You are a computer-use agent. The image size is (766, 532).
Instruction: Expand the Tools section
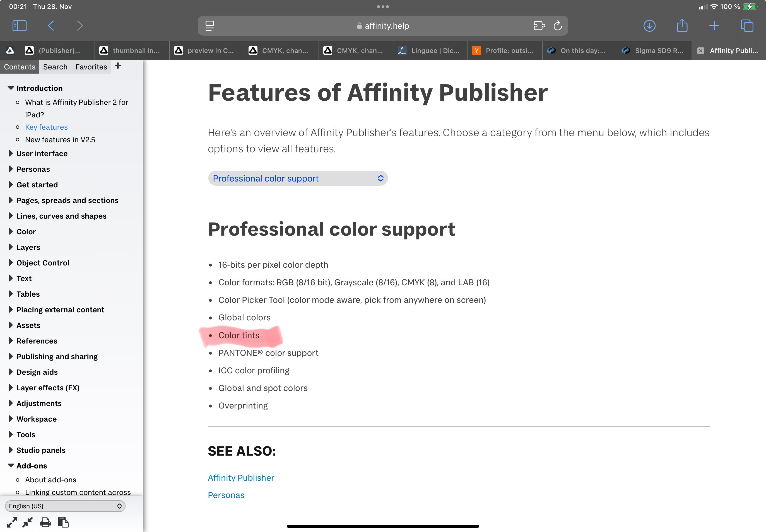[11, 434]
